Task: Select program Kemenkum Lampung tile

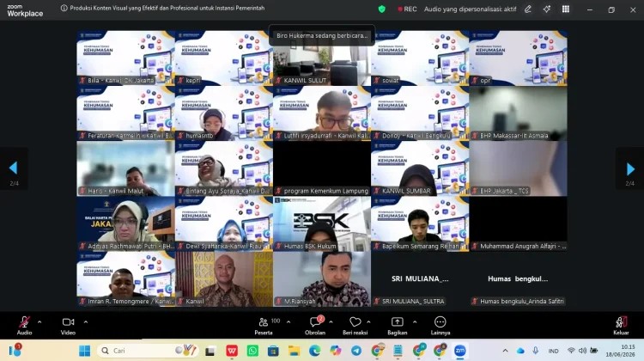Action: point(322,168)
